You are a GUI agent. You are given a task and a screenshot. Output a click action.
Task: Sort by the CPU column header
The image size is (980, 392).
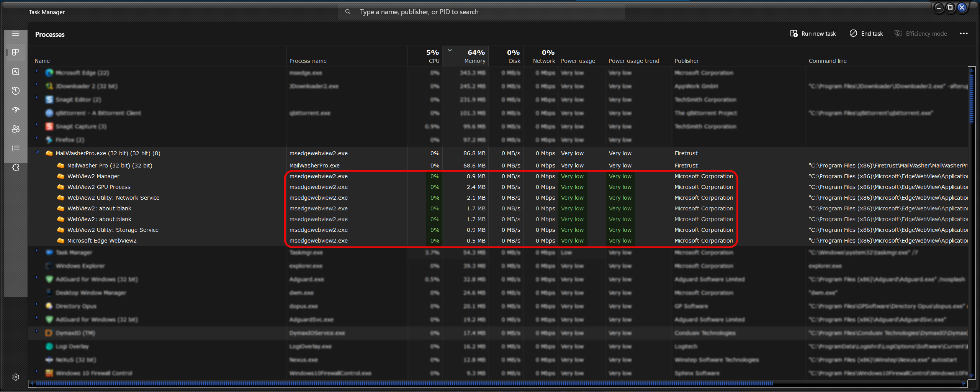[425, 56]
